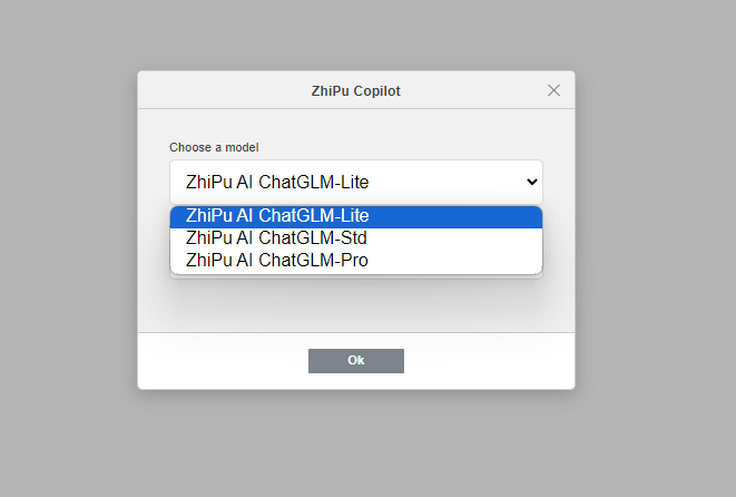Confirm model choice with Ok
Screen dimensions: 736x497
tap(355, 361)
